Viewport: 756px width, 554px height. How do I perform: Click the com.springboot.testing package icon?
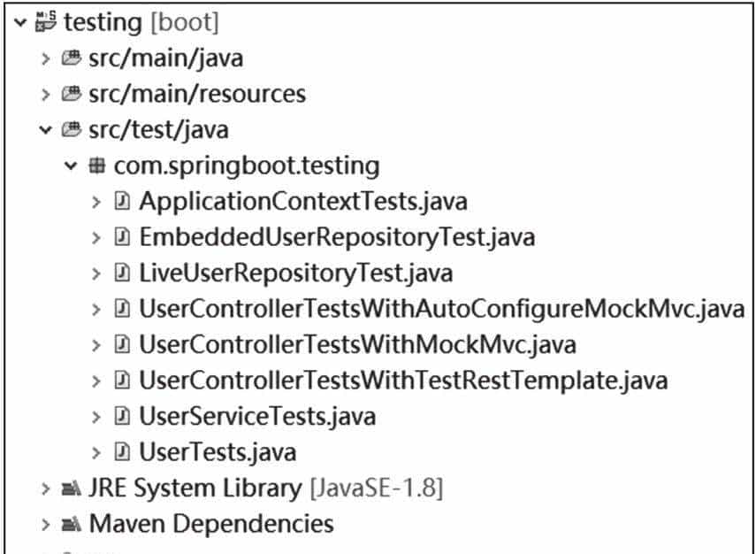coord(98,165)
